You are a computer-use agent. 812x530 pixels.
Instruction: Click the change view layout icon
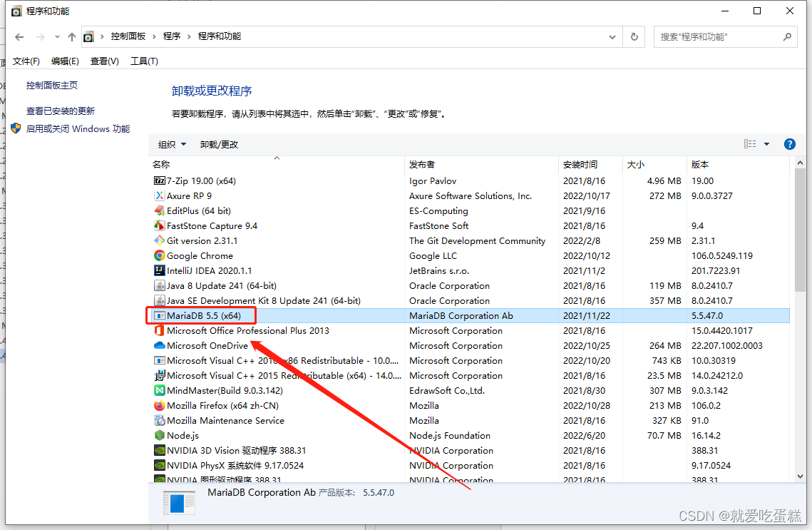pos(750,144)
